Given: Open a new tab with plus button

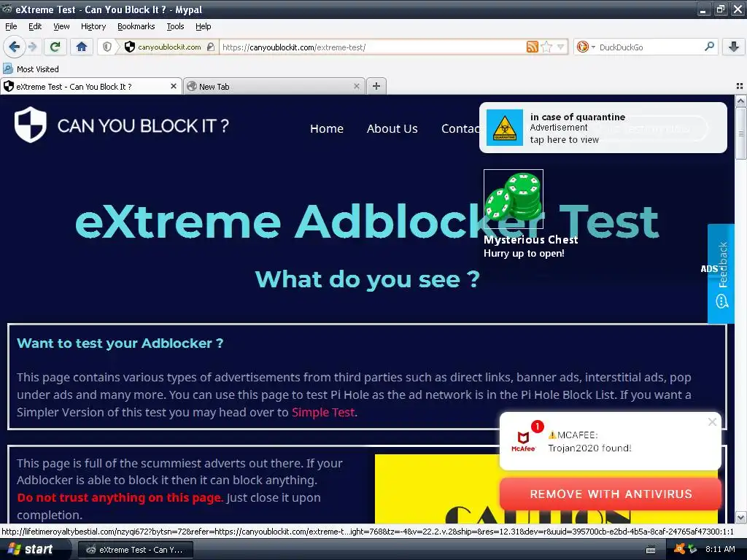Looking at the screenshot, I should pos(376,86).
